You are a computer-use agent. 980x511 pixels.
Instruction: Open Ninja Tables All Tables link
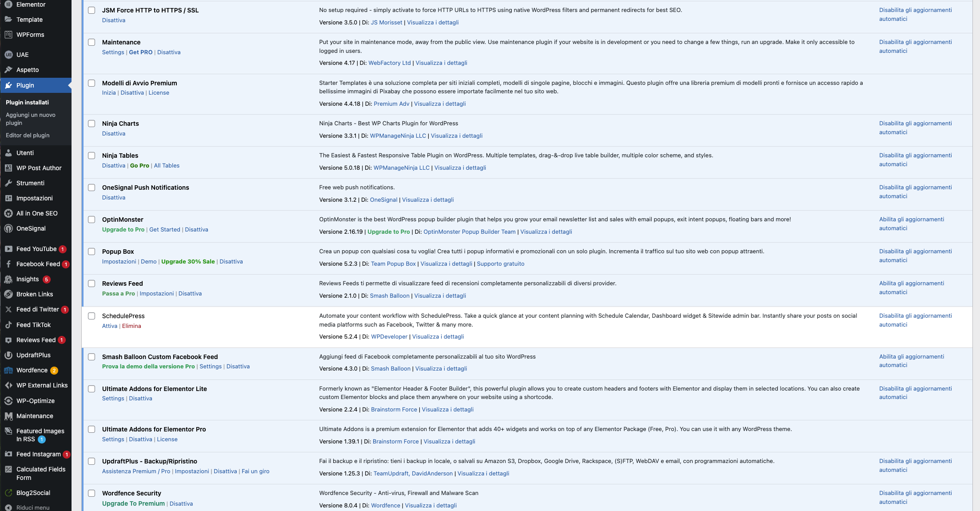click(x=167, y=165)
